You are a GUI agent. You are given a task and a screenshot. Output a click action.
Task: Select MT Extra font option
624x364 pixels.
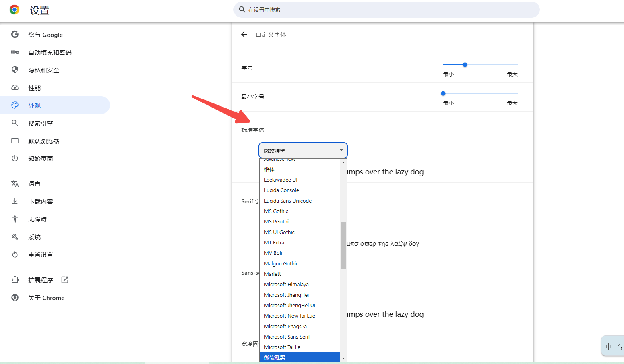[x=300, y=242]
